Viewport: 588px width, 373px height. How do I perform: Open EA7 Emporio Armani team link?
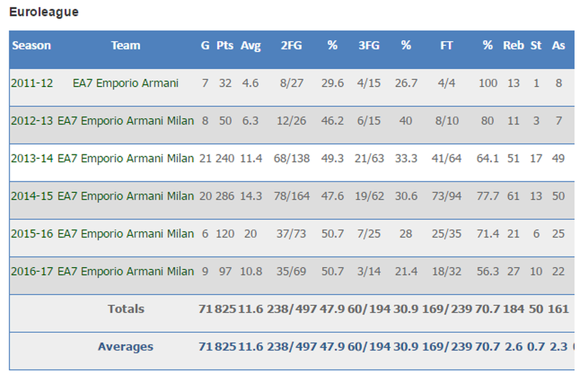(x=125, y=83)
